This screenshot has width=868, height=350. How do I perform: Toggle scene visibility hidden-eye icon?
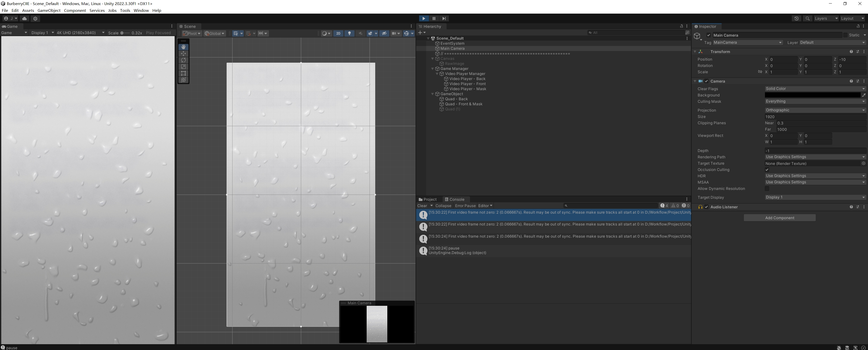click(x=384, y=33)
